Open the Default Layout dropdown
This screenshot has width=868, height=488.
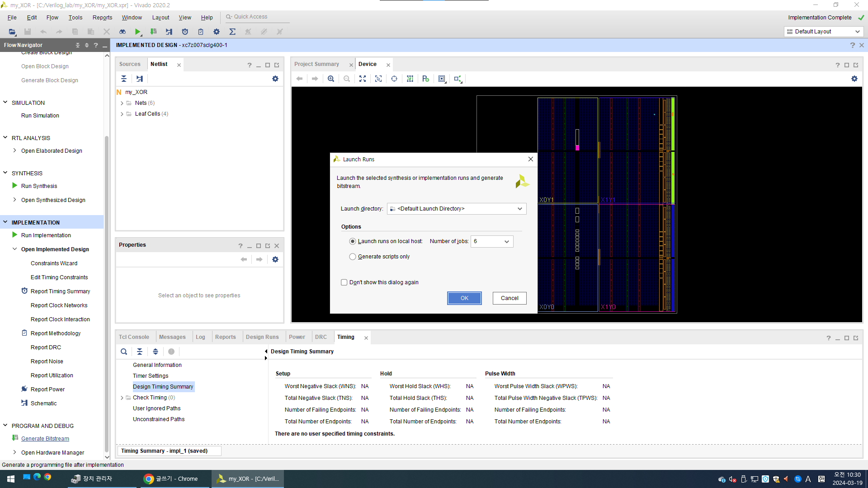824,32
